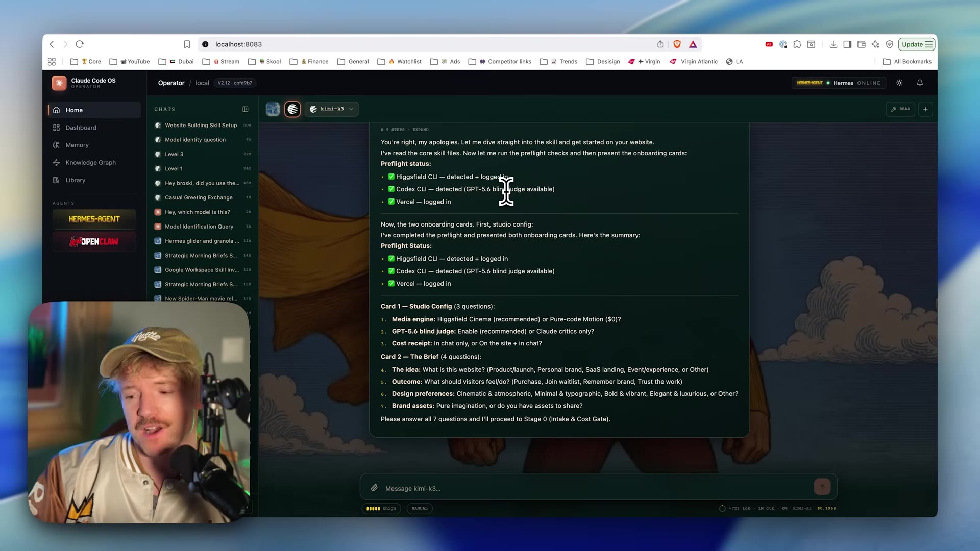The height and width of the screenshot is (551, 980).
Task: Open browser extensions puzzle icon
Action: 797,44
